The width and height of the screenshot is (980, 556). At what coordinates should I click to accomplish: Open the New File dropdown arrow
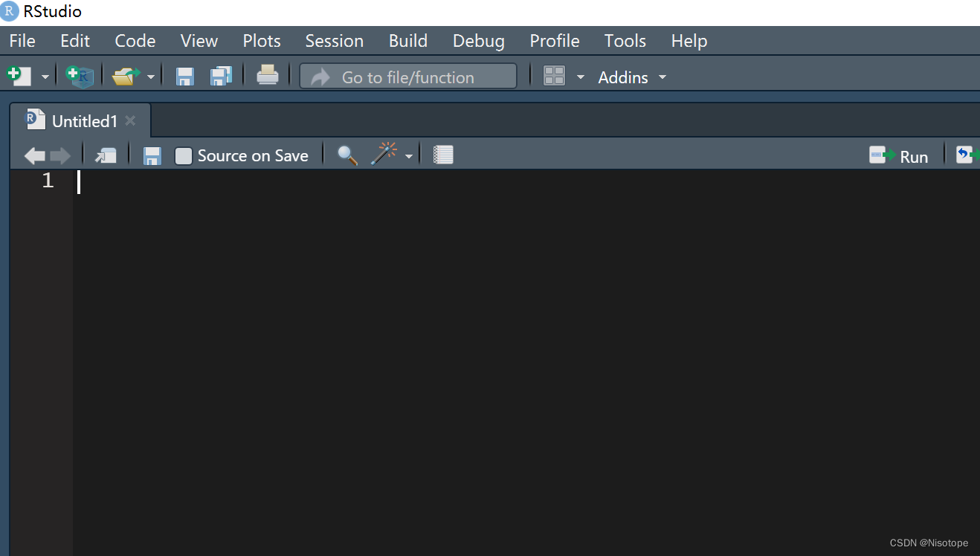(x=45, y=77)
